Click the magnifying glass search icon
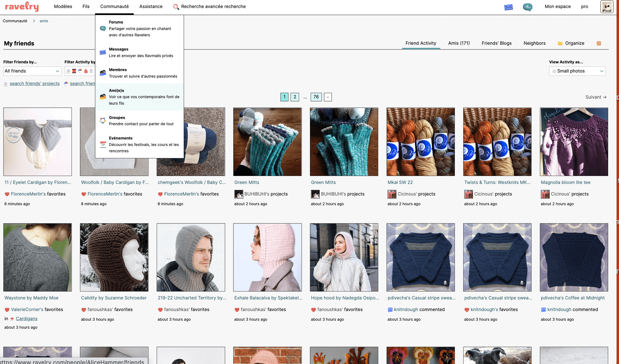Image resolution: width=619 pixels, height=364 pixels. pyautogui.click(x=176, y=7)
